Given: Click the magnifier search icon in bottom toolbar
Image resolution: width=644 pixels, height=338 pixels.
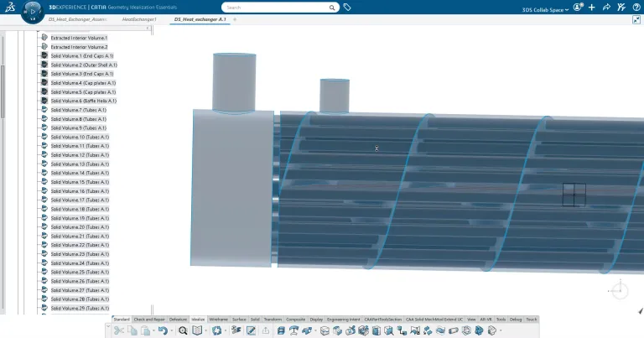Looking at the screenshot, I should coord(183,330).
